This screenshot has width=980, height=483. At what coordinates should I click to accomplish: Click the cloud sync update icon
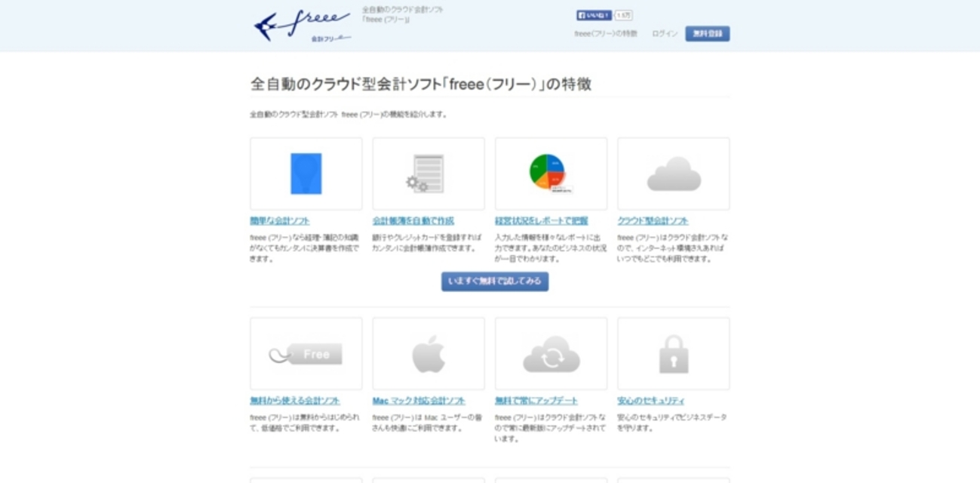(x=551, y=353)
